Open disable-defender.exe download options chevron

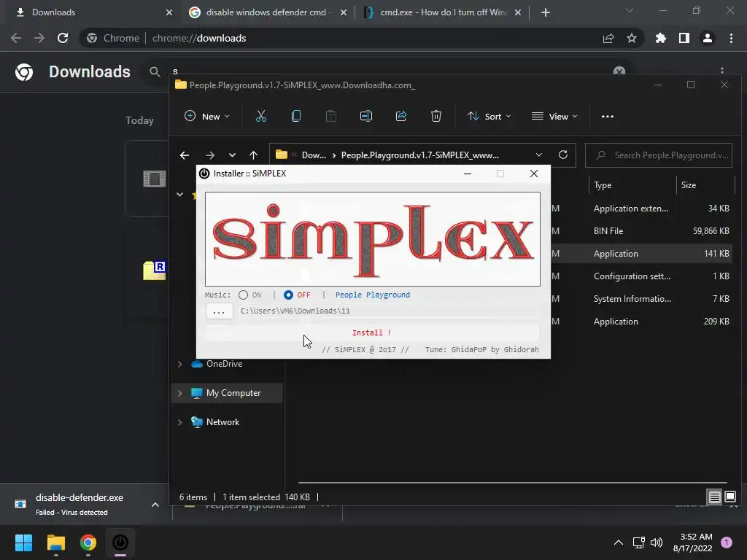coord(155,505)
